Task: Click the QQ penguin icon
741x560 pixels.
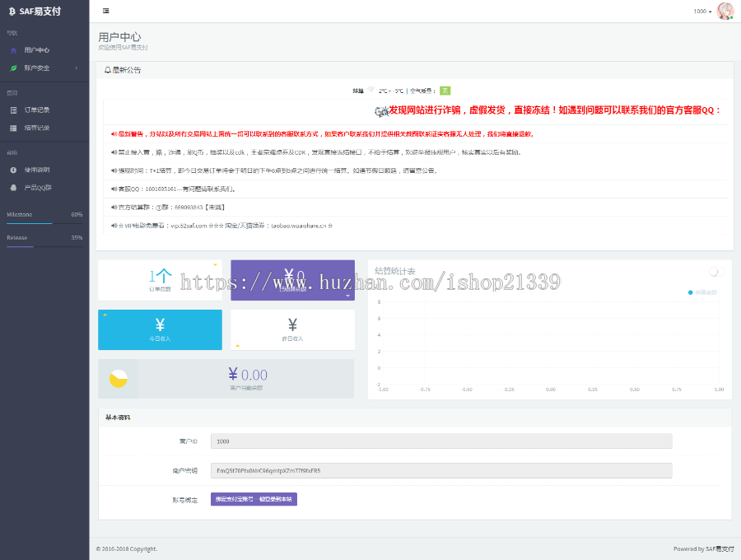Action: tap(14, 188)
